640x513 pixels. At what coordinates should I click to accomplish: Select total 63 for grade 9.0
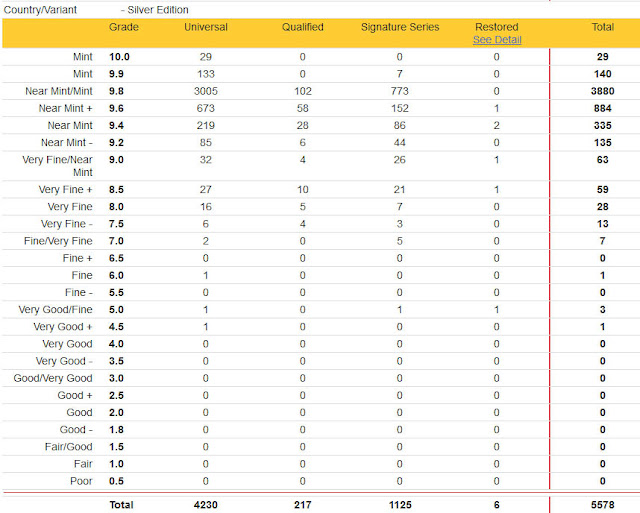(602, 160)
